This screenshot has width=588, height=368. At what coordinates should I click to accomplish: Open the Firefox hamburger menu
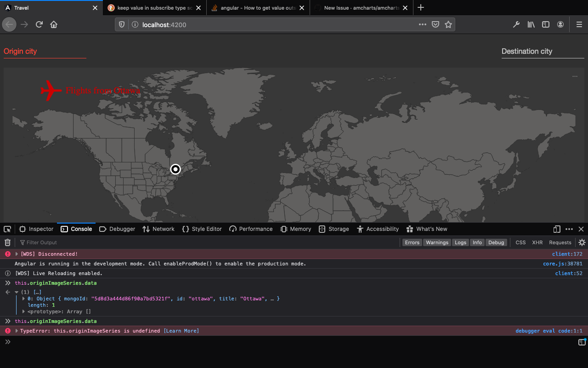point(579,24)
